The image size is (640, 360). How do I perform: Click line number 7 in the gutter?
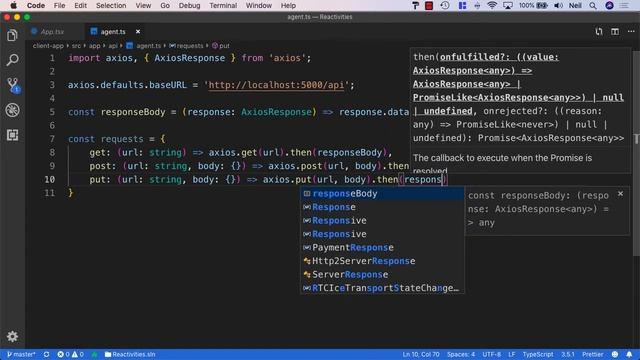tap(52, 139)
